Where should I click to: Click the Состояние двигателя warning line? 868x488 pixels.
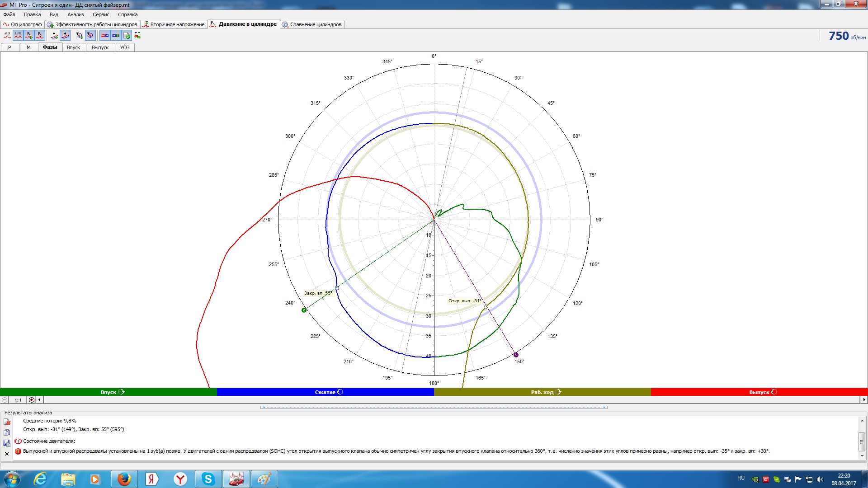pos(49,441)
